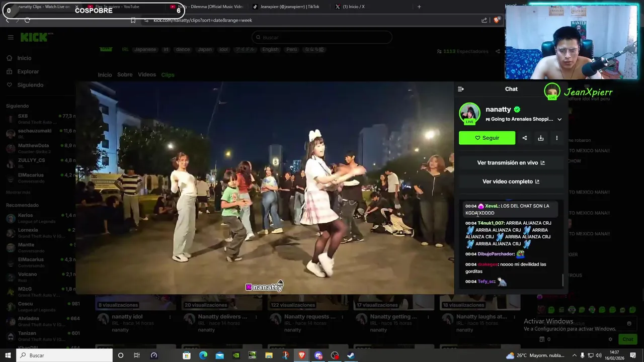Open the Nanatty requests clip card
This screenshot has width=644, height=362.
coord(307,315)
